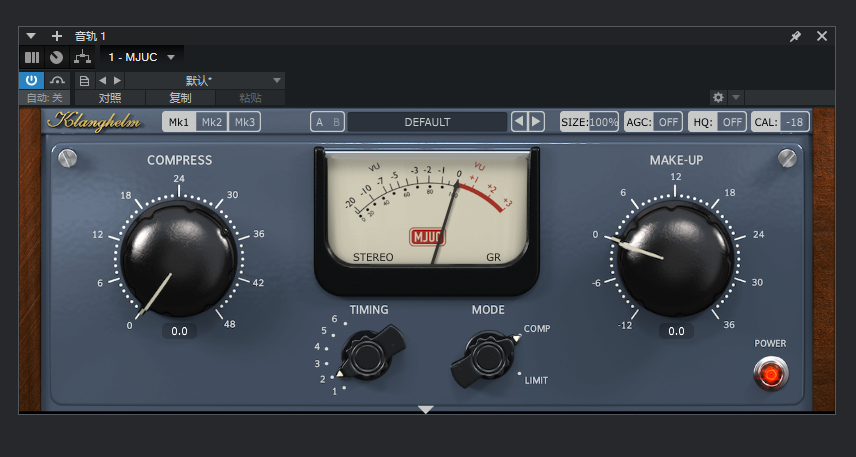Screen dimensions: 856x457
Task: Add a new insert with plus icon
Action: 57,36
